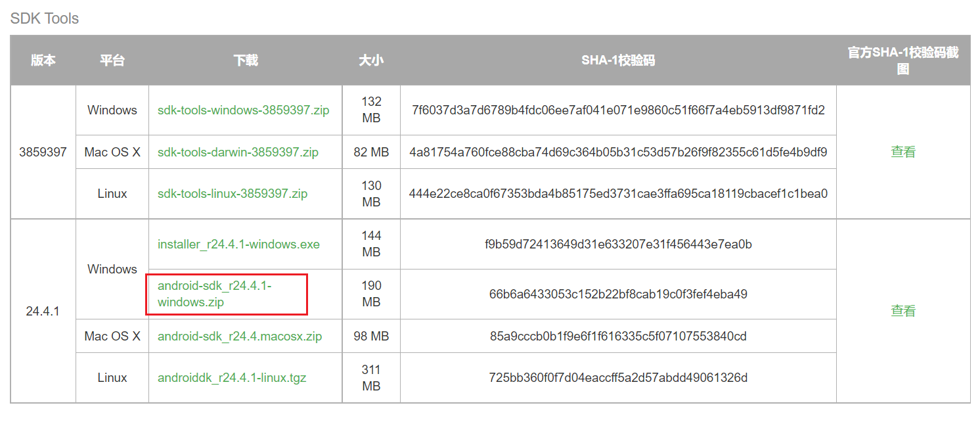Click checksum starting with 7f6037d3a7d6789b

618,110
